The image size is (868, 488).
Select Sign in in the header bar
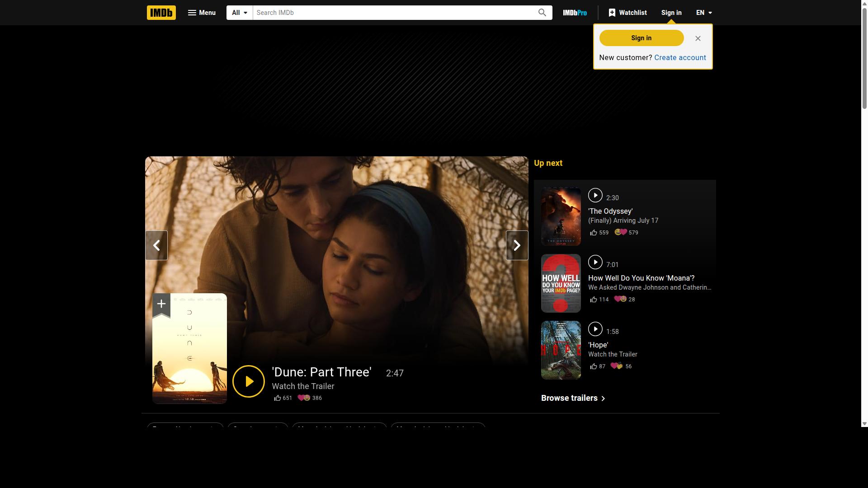[x=671, y=13]
